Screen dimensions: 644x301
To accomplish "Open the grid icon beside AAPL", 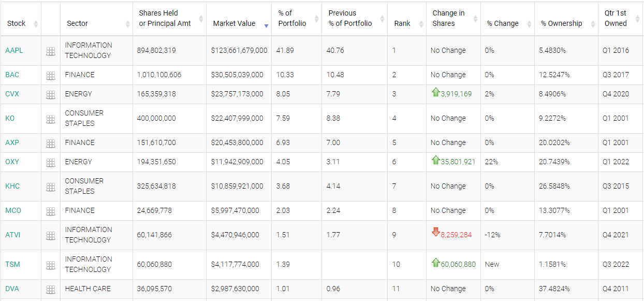I will coord(51,51).
